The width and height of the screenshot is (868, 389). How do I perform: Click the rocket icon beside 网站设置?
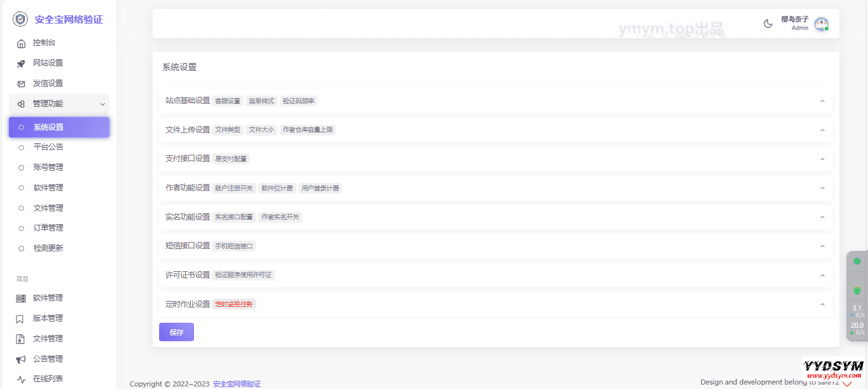(x=21, y=64)
